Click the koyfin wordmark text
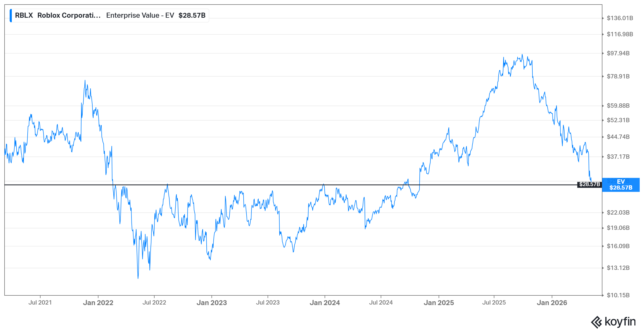644x333 pixels. click(620, 322)
